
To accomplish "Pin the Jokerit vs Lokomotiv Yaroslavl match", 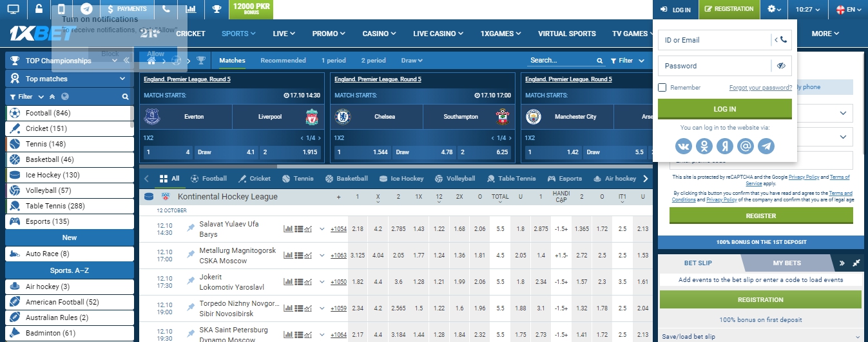I will pos(191,281).
